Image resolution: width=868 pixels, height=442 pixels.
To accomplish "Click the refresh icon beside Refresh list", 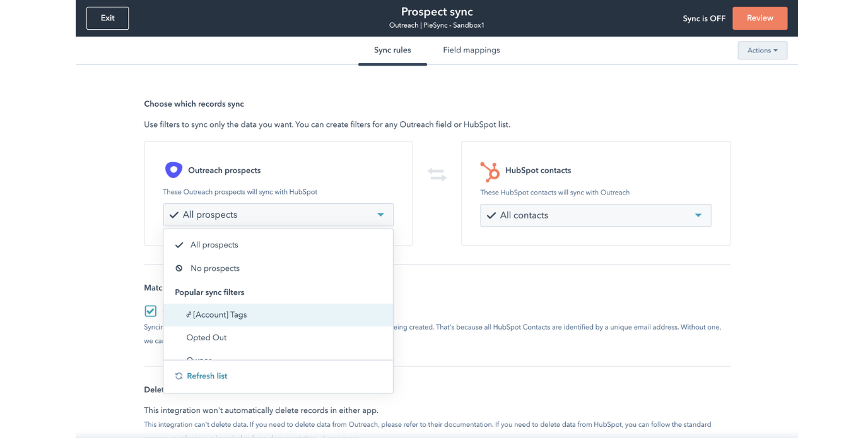I will (178, 375).
